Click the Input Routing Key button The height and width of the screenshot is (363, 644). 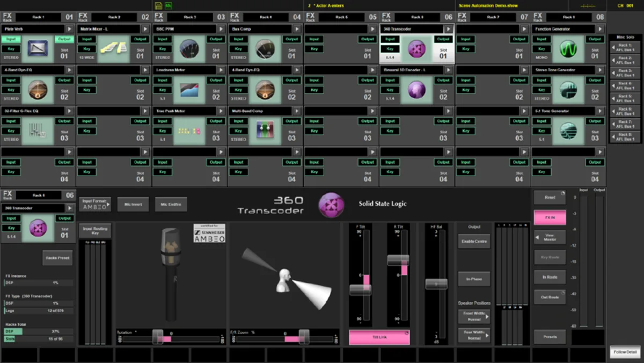(x=95, y=231)
